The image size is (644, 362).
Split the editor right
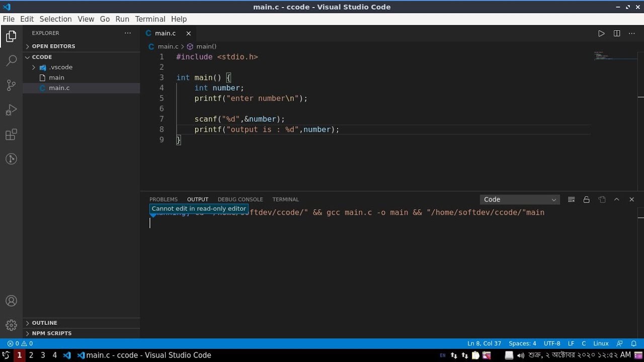click(617, 33)
